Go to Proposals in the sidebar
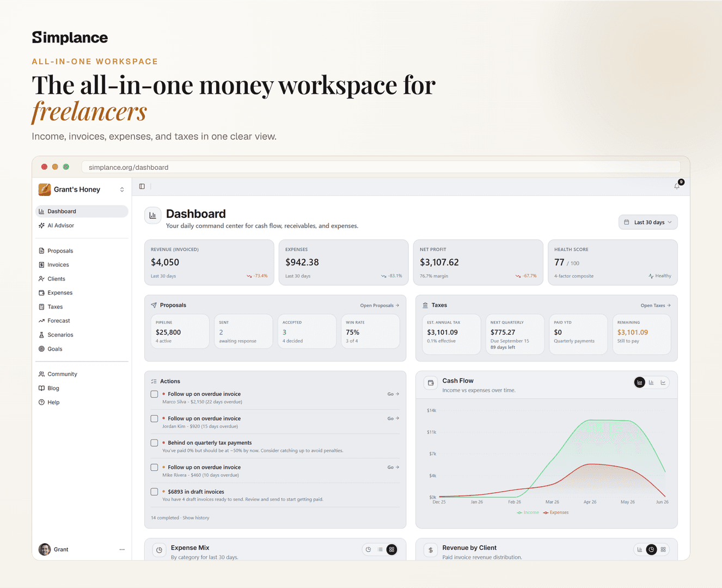 click(82, 251)
